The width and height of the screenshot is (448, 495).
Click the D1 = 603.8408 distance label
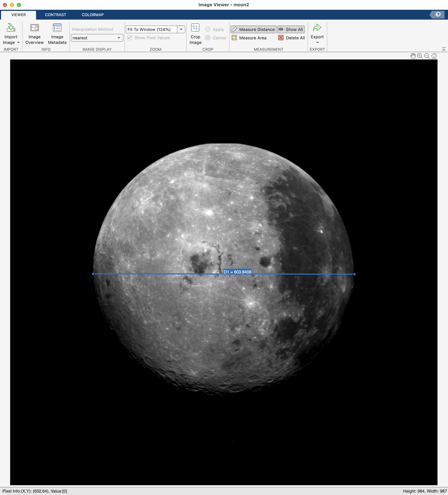237,272
